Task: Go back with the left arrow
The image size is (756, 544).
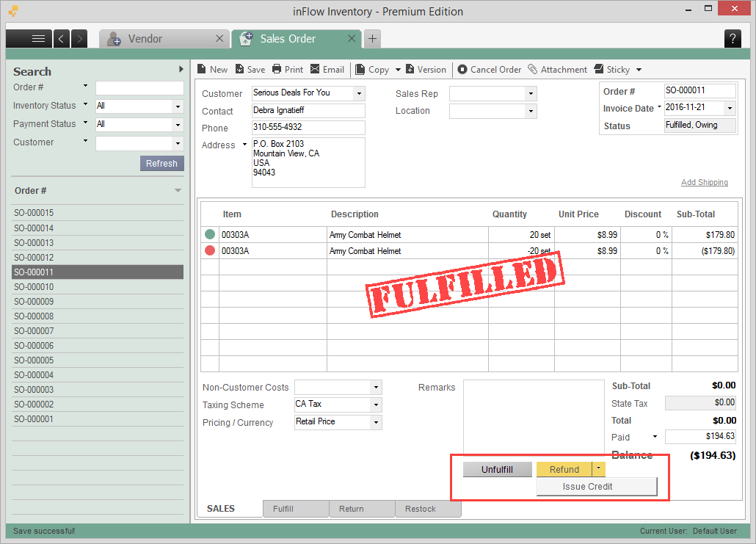Action: (x=61, y=39)
